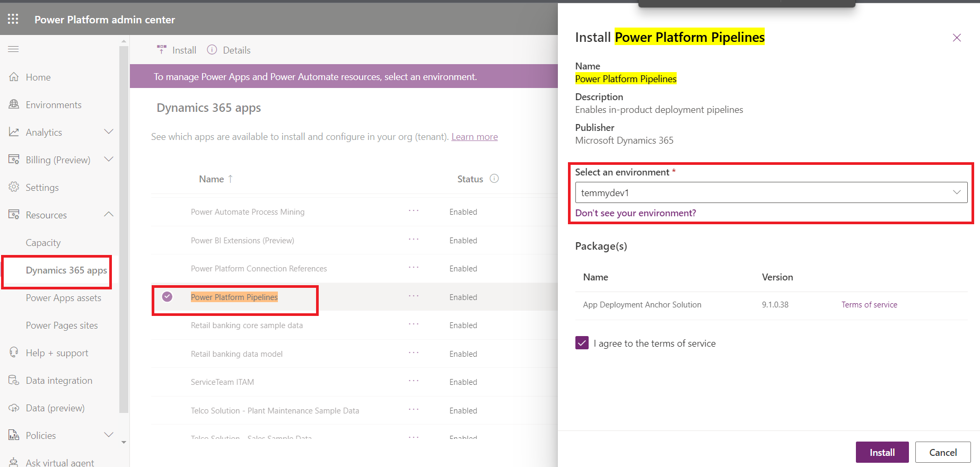Click the Data (preview) cloud icon
The height and width of the screenshot is (467, 980).
pyautogui.click(x=14, y=408)
